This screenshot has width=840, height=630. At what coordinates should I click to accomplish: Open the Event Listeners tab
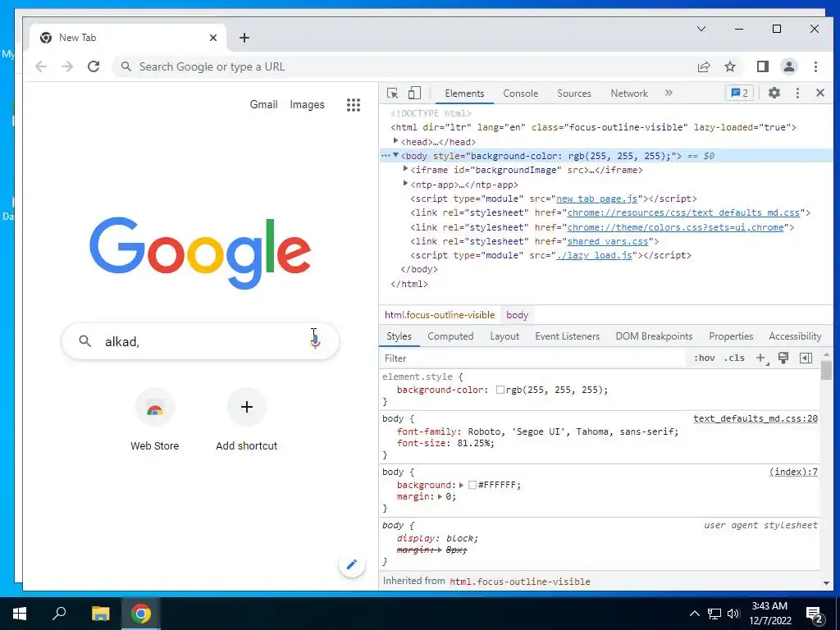coord(567,336)
